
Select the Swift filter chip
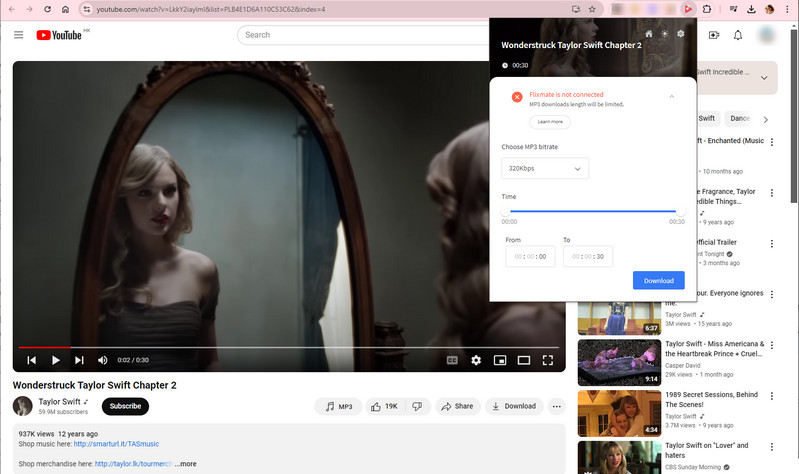click(707, 118)
